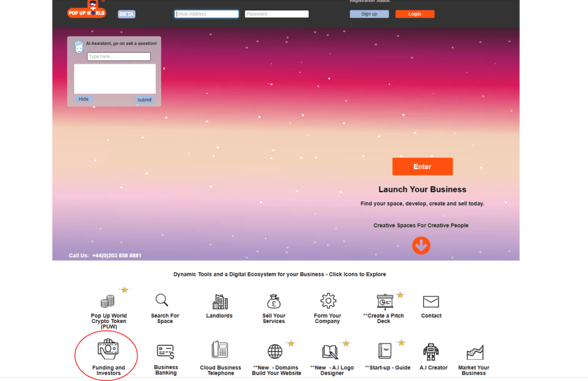
Task: Open Pop Up World Crypto Token icon
Action: coord(107,302)
